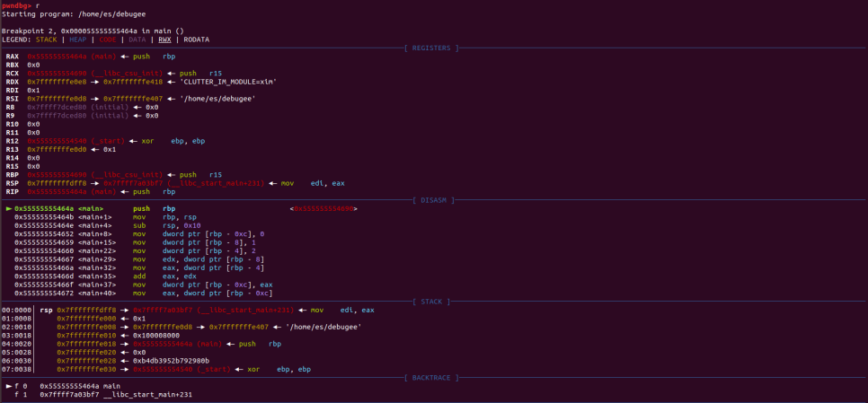Click stack offset '02:0010'
Screen dimensions: 868x403
pos(16,327)
